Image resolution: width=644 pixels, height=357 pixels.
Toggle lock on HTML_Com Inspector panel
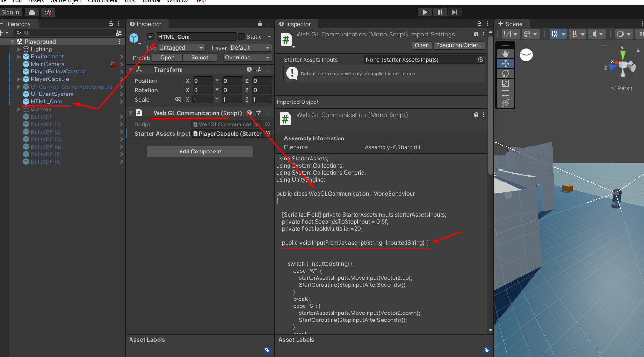point(260,24)
